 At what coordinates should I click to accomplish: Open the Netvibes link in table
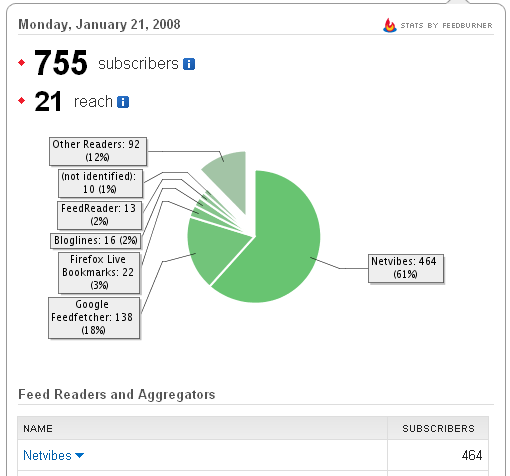(x=47, y=455)
